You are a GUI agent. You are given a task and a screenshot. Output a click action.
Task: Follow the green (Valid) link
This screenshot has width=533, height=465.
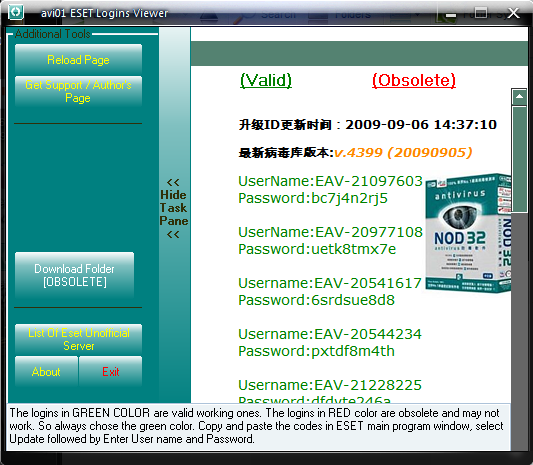(x=266, y=81)
